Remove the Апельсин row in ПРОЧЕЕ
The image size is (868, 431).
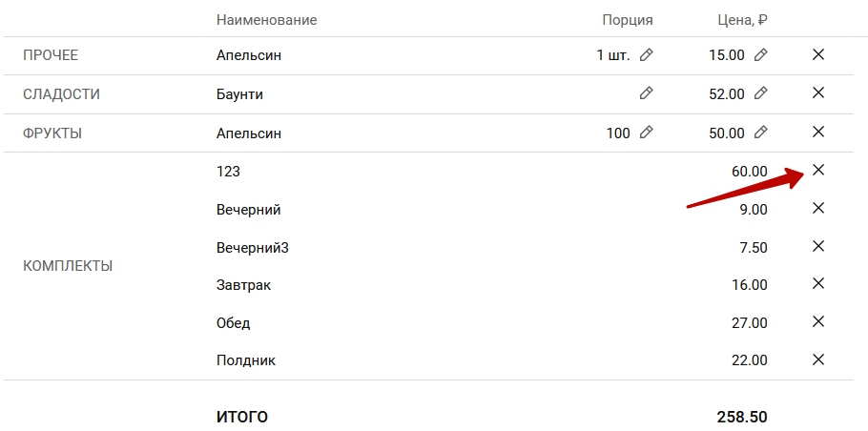[x=817, y=55]
